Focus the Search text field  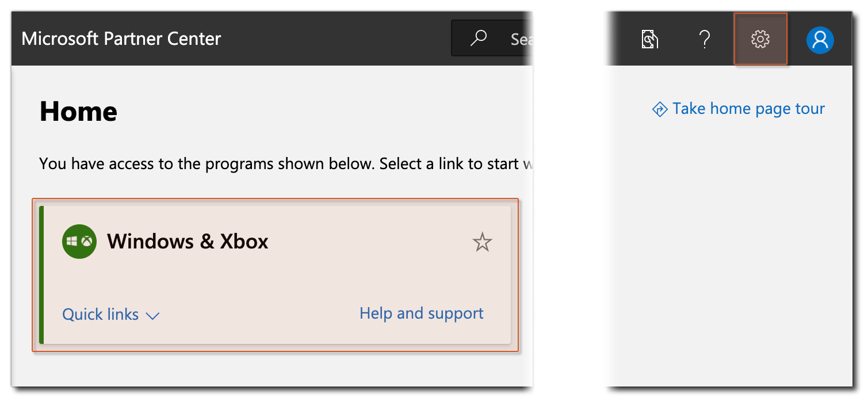pyautogui.click(x=522, y=39)
